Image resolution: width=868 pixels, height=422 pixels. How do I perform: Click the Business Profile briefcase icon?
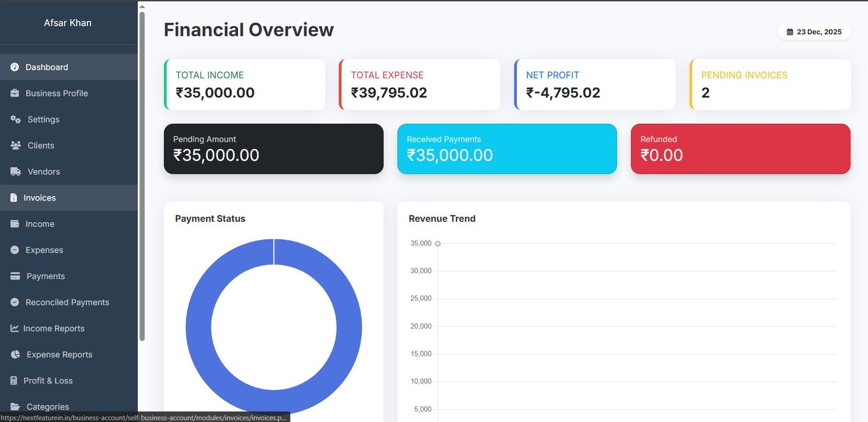(15, 93)
